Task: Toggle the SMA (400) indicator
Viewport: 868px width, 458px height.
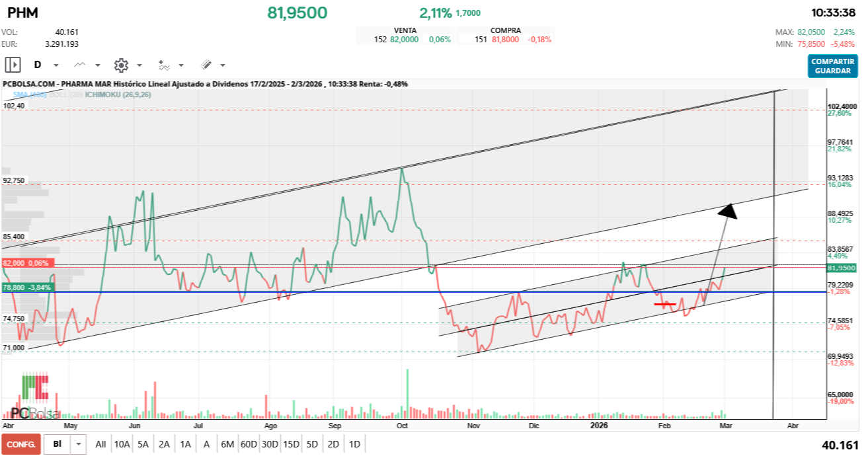Action: coord(30,95)
